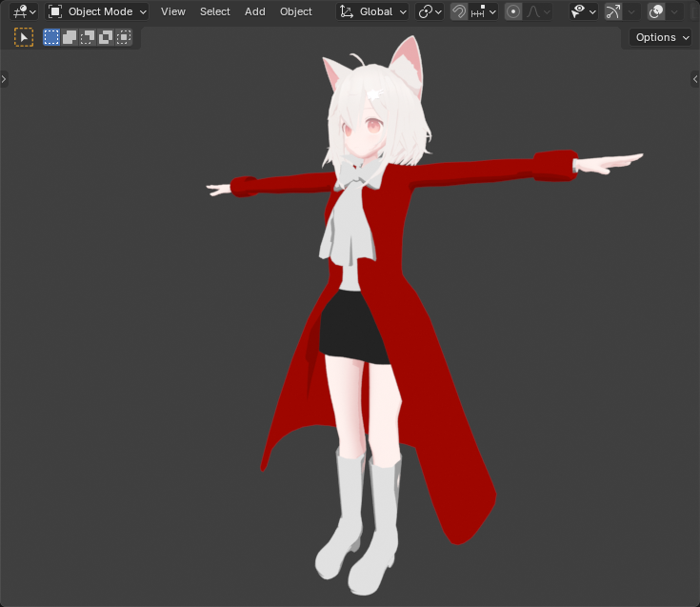Open the transform pivot point dropdown
The width and height of the screenshot is (700, 607).
pyautogui.click(x=430, y=11)
